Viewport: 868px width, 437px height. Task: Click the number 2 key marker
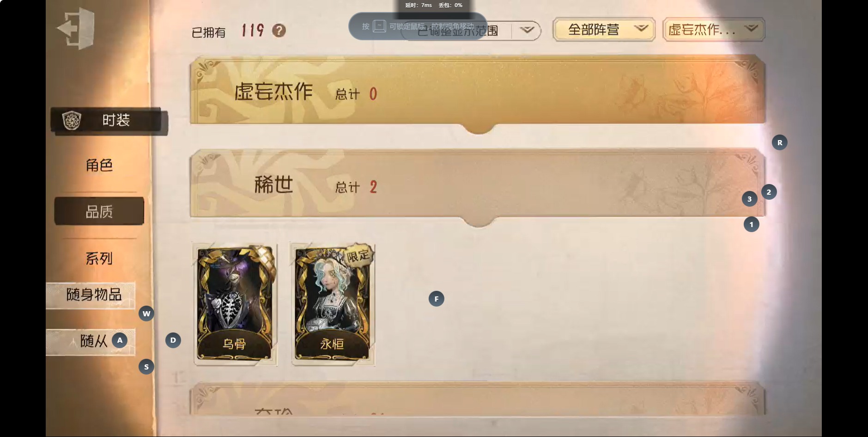tap(769, 192)
